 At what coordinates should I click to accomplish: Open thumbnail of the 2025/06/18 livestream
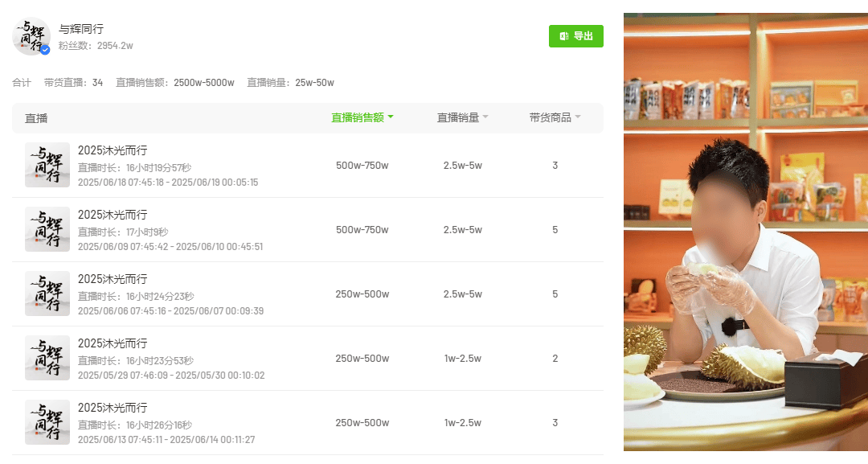[47, 165]
